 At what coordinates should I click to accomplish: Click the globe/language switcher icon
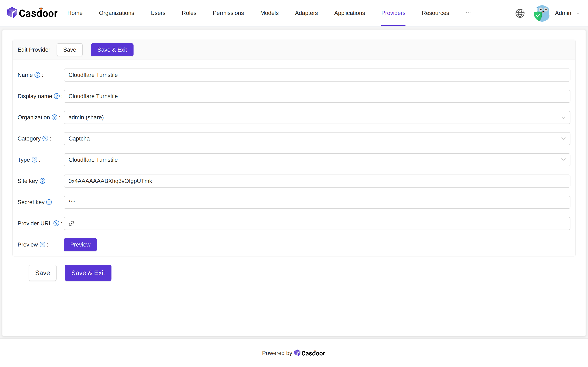pyautogui.click(x=520, y=13)
